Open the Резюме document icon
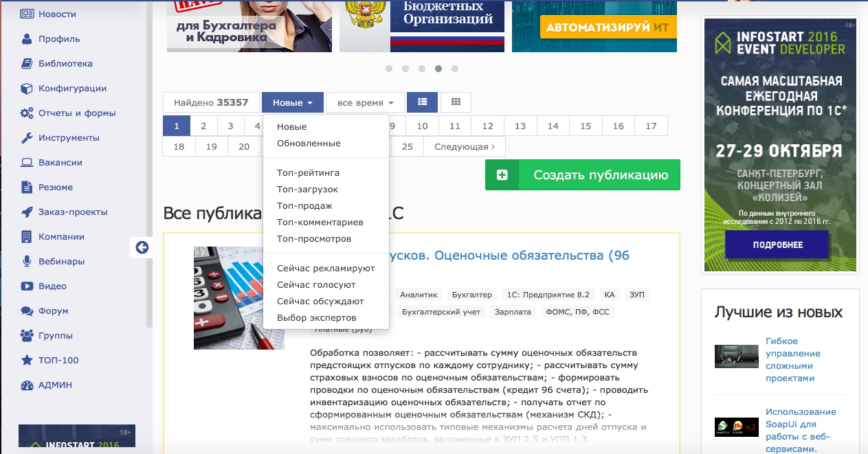This screenshot has width=868, height=454. coord(27,187)
